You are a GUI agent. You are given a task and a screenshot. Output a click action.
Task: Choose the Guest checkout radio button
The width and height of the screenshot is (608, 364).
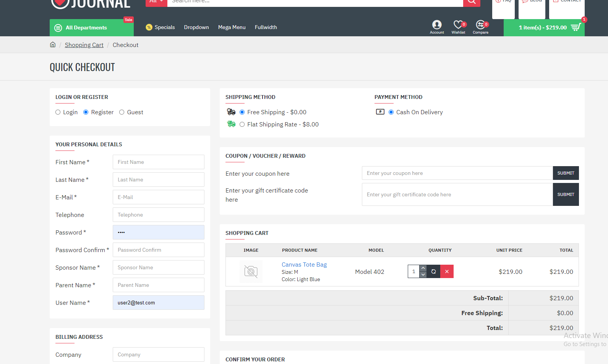(122, 112)
